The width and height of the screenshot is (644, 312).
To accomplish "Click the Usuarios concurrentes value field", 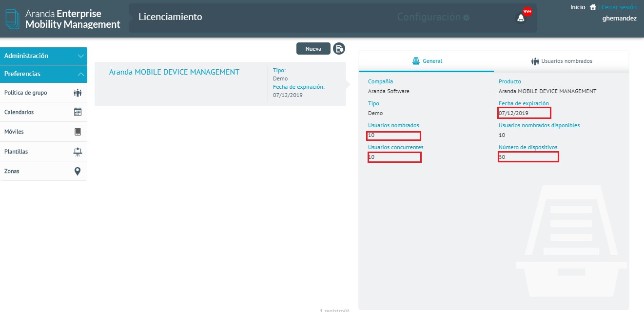I will pyautogui.click(x=394, y=157).
